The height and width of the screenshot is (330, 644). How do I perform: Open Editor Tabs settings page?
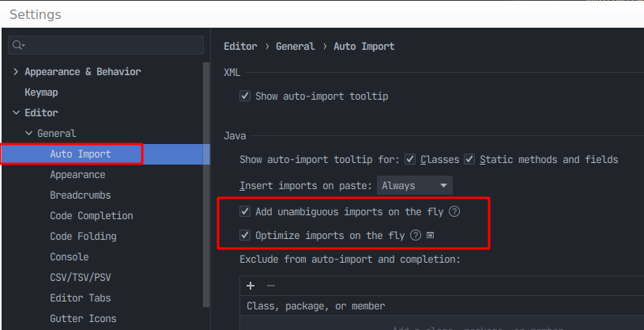tap(81, 298)
